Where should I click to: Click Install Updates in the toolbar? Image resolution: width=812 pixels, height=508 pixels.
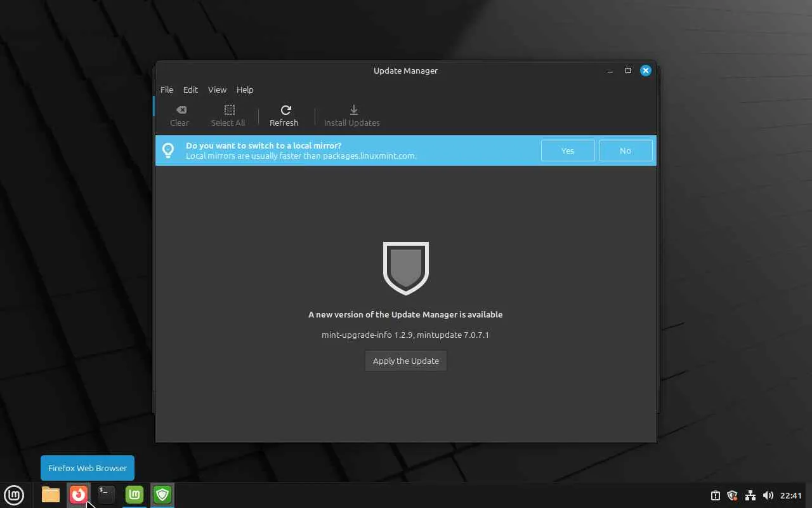pyautogui.click(x=352, y=116)
